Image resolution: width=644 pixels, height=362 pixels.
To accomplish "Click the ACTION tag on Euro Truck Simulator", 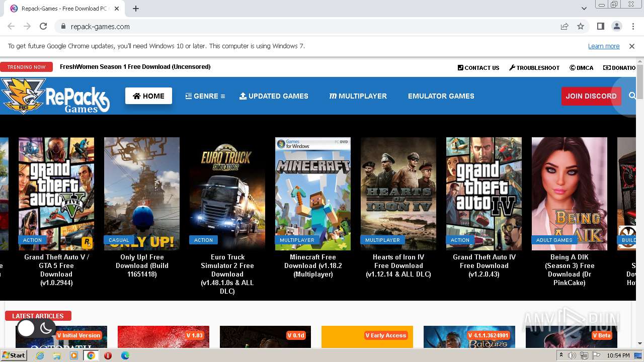I will [203, 240].
